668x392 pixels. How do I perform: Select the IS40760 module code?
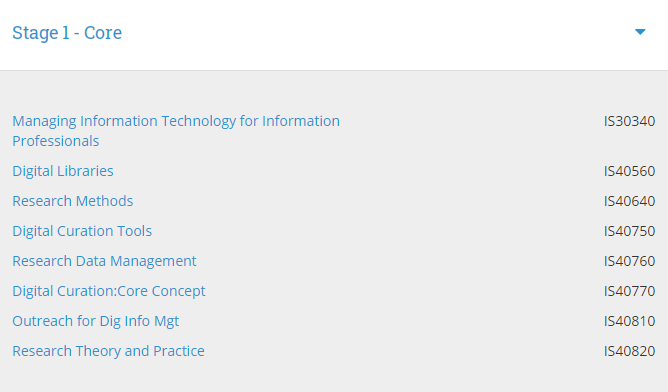[x=629, y=261]
